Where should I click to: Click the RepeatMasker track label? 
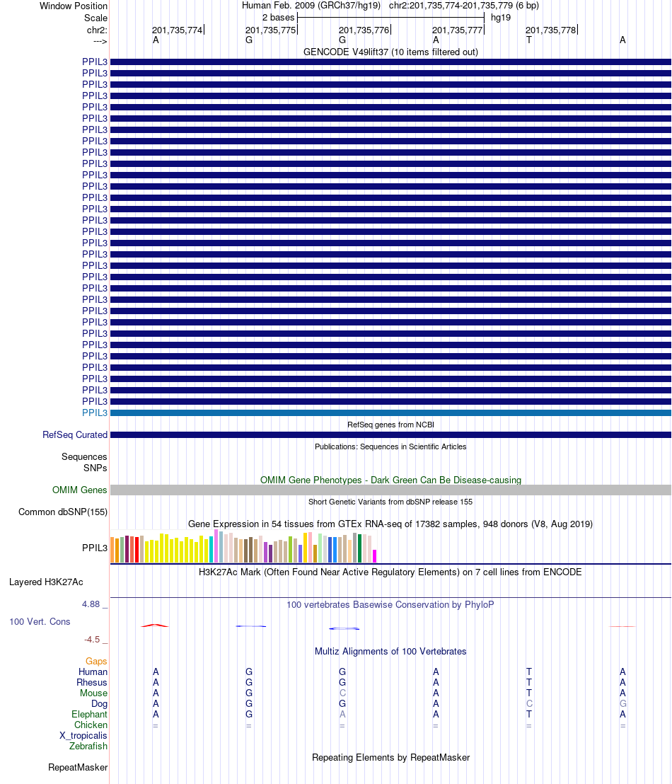[x=78, y=768]
